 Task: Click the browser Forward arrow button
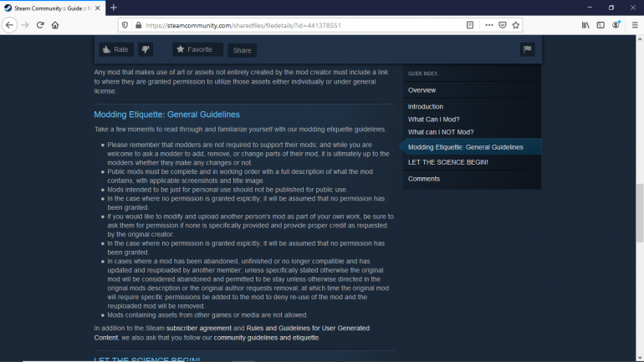[25, 25]
